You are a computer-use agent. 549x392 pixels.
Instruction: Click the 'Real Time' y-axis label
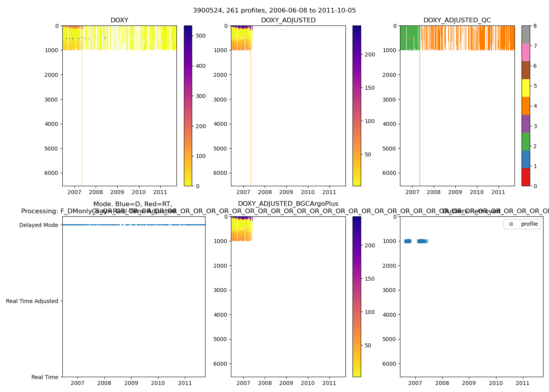tap(45, 377)
